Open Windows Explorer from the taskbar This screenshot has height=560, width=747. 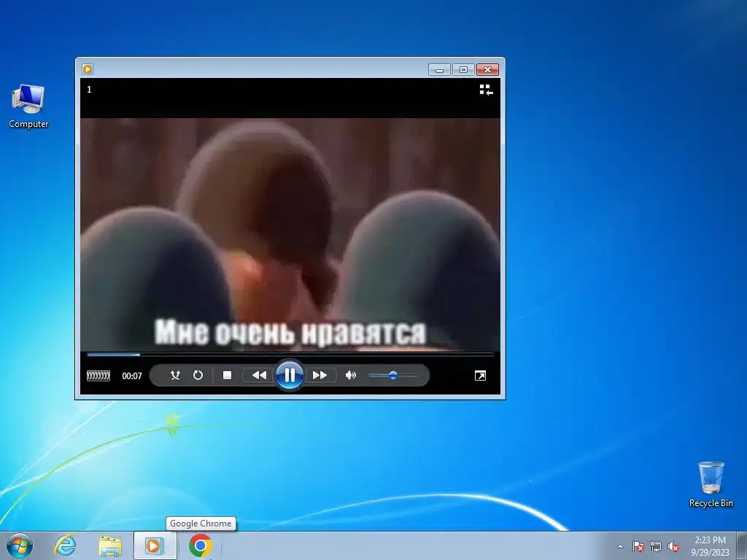point(110,545)
